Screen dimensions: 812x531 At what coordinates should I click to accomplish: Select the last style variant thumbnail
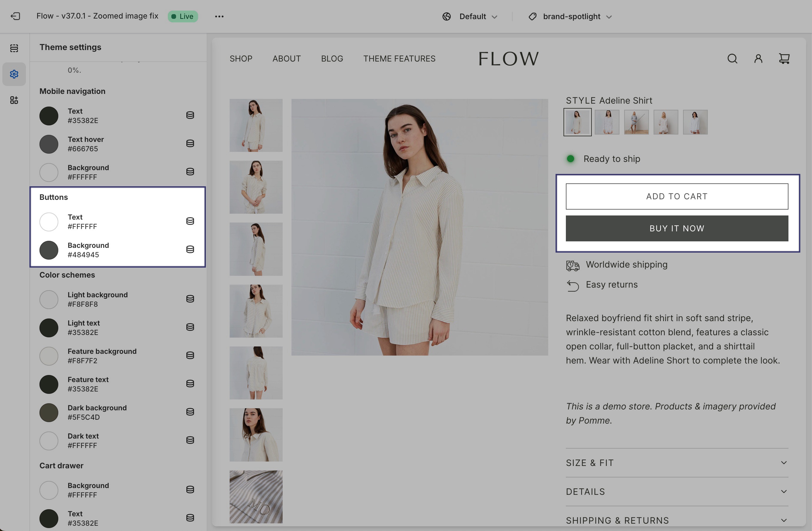(695, 122)
